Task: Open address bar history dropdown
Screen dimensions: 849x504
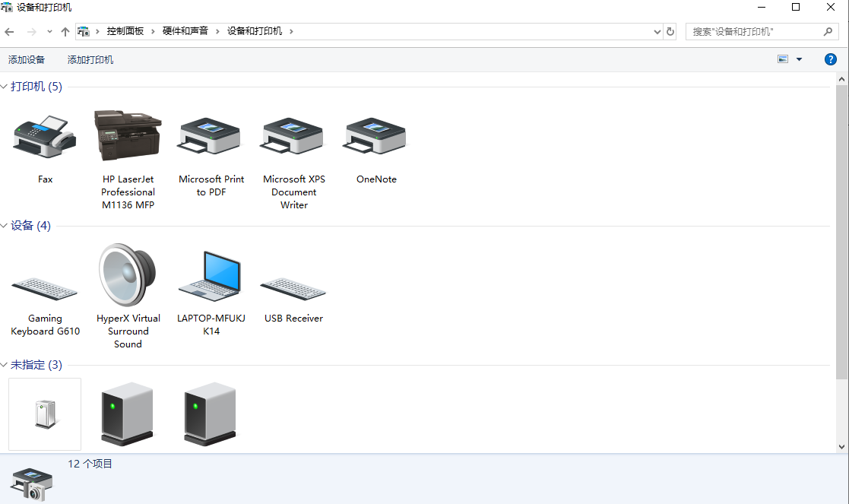Action: click(x=657, y=32)
